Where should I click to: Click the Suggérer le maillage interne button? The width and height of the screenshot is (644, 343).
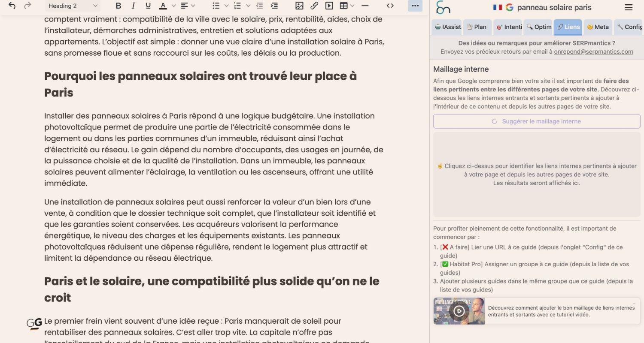(x=536, y=121)
